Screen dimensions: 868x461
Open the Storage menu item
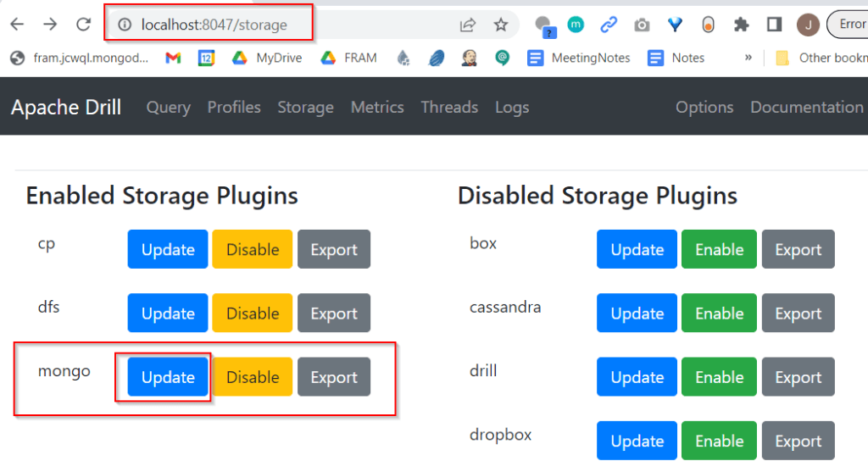click(x=305, y=107)
